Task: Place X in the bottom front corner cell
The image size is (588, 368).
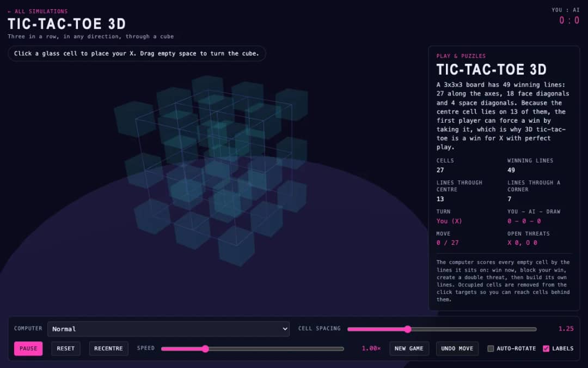Action: coord(236,246)
